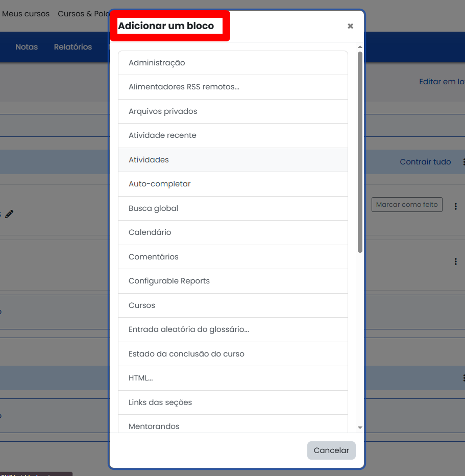Select the Administração block
The width and height of the screenshot is (465, 476).
coord(157,63)
